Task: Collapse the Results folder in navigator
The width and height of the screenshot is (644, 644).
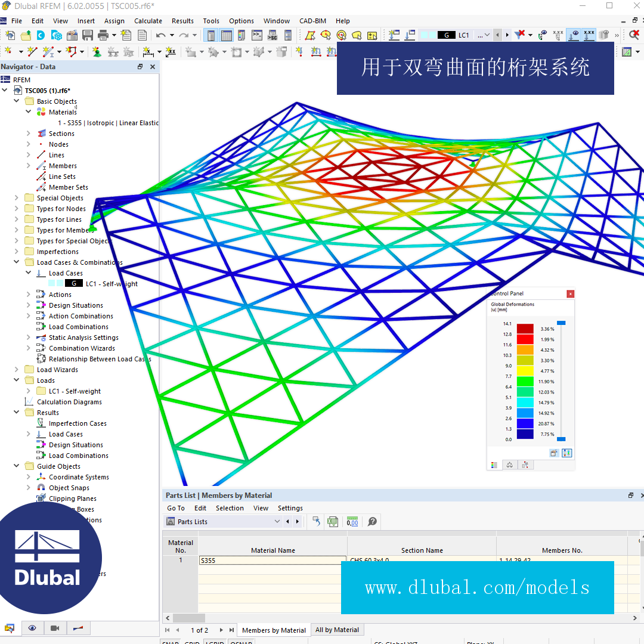Action: click(17, 412)
